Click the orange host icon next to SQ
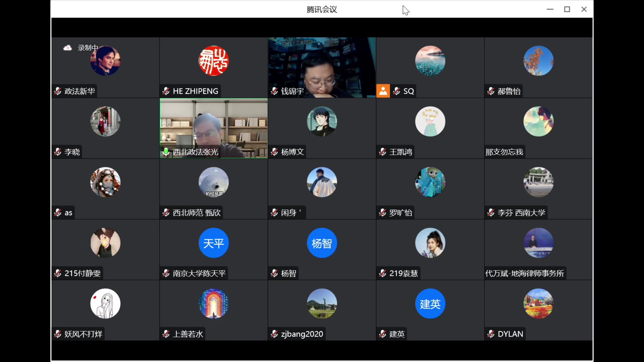The height and width of the screenshot is (362, 644). [x=382, y=90]
